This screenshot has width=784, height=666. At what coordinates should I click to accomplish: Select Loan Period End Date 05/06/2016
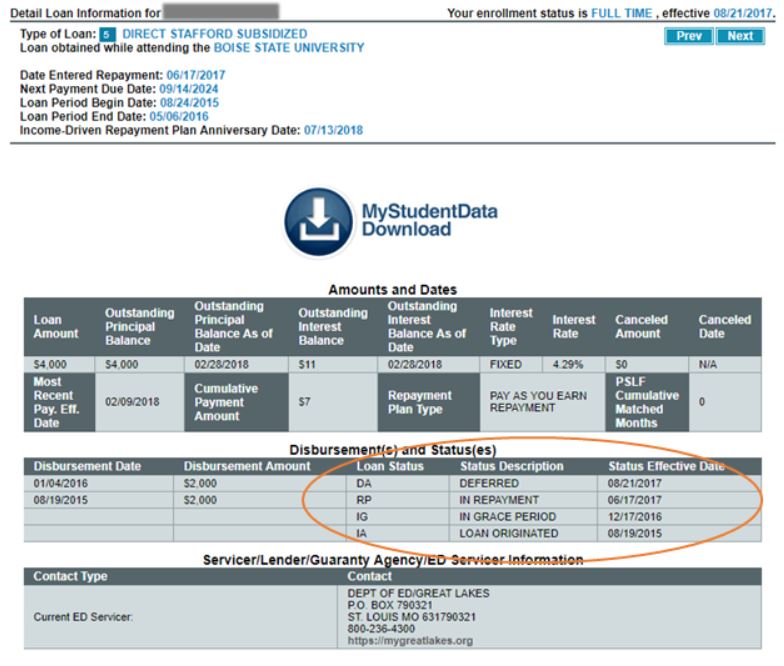tap(179, 116)
